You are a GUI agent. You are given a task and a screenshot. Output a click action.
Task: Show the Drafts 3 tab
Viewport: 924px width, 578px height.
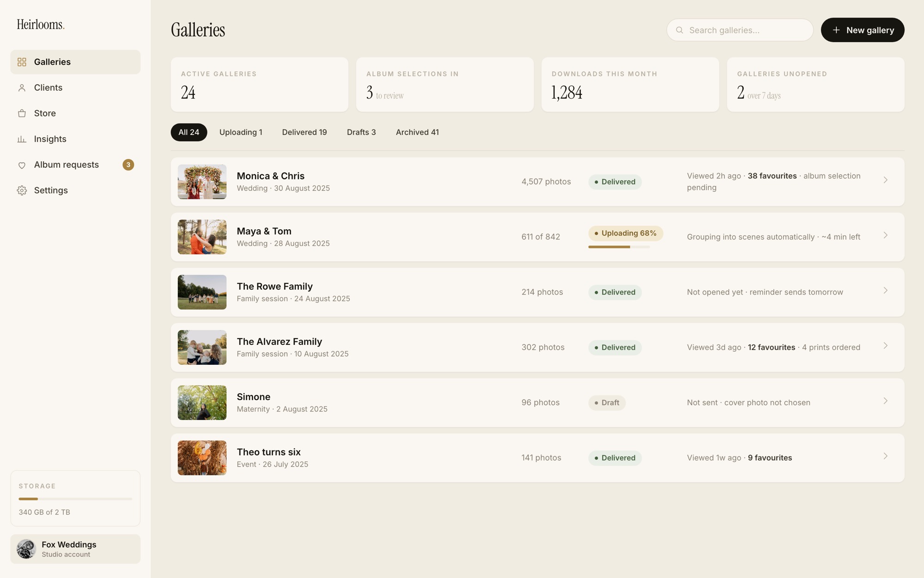(361, 132)
